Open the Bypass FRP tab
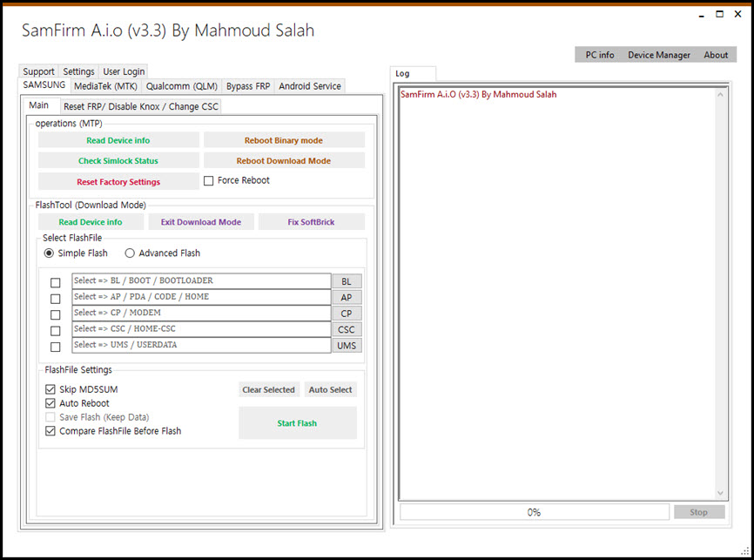The image size is (754, 560). point(248,86)
